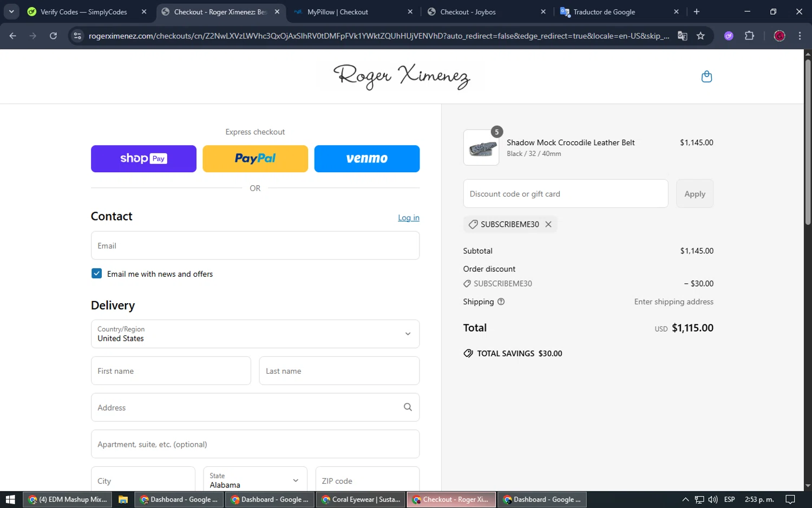
Task: Show hidden system tray icons
Action: coord(685,499)
